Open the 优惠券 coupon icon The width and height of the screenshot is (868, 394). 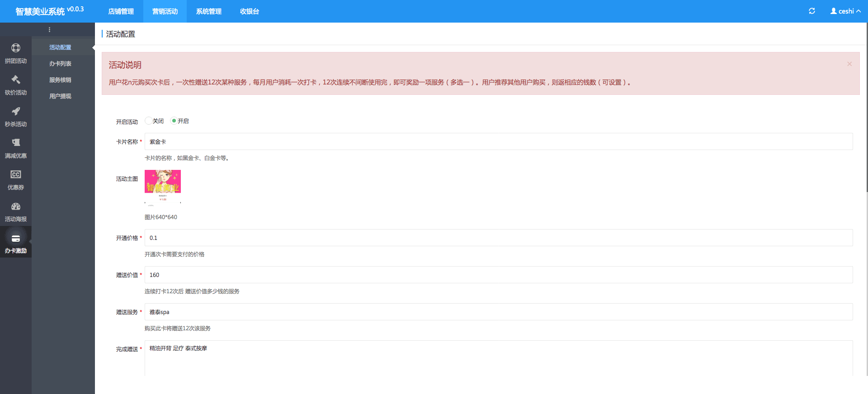coord(16,174)
